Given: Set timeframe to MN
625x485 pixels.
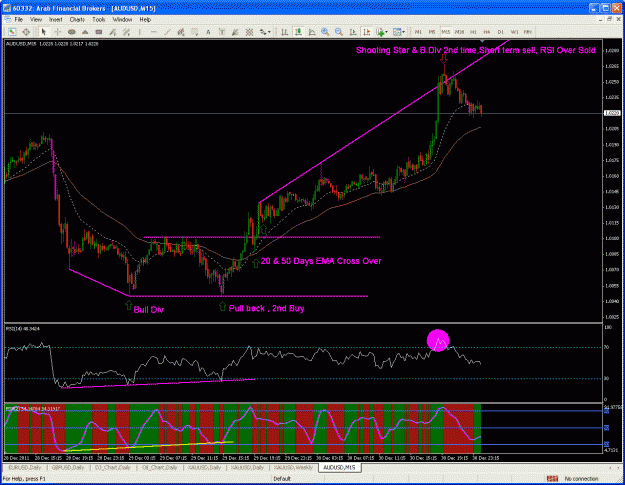Looking at the screenshot, I should tap(528, 32).
